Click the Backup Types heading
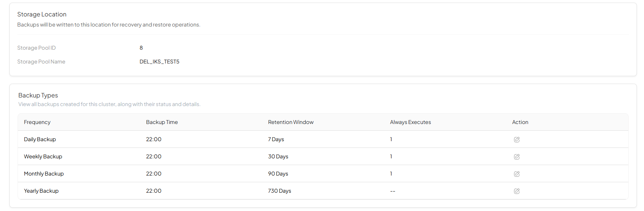Image resolution: width=644 pixels, height=211 pixels. tap(38, 95)
